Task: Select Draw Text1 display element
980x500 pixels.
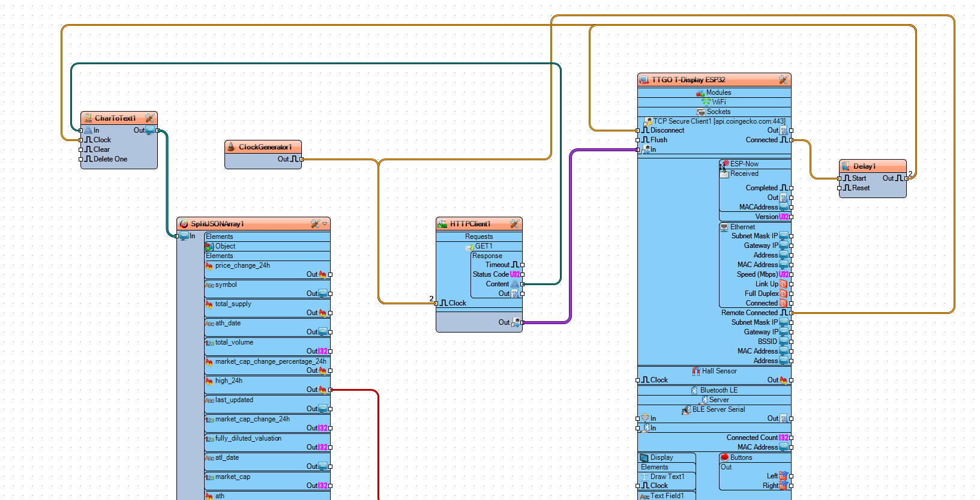Action: 667,477
